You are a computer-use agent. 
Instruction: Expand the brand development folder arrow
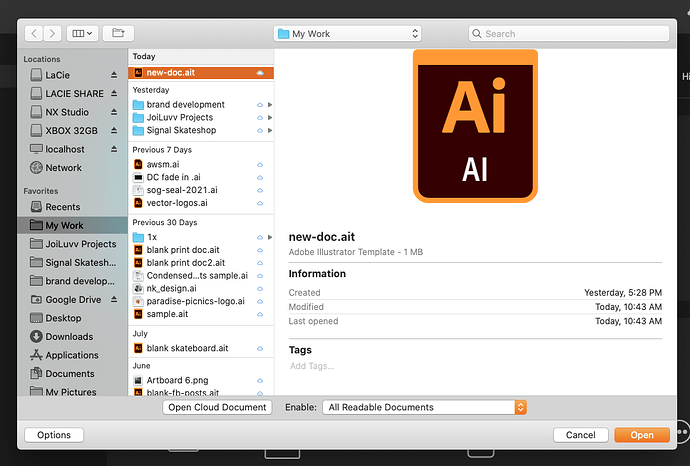(x=270, y=105)
